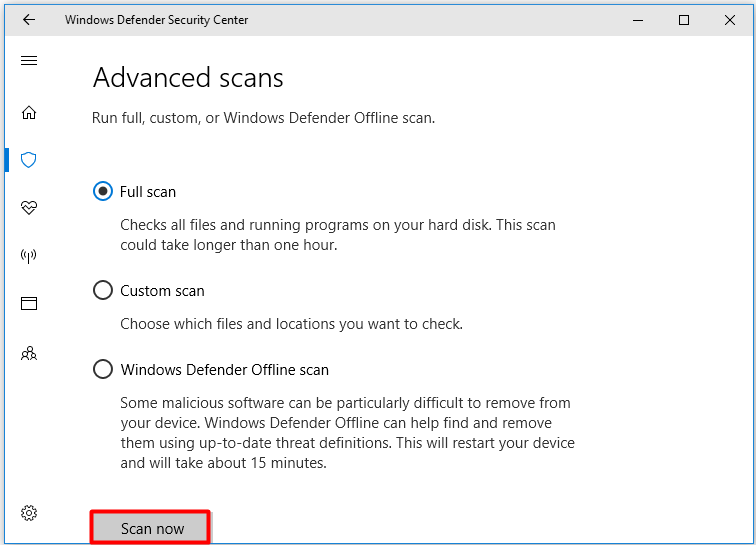Go back with the arrow icon
The height and width of the screenshot is (545, 756).
tap(29, 20)
